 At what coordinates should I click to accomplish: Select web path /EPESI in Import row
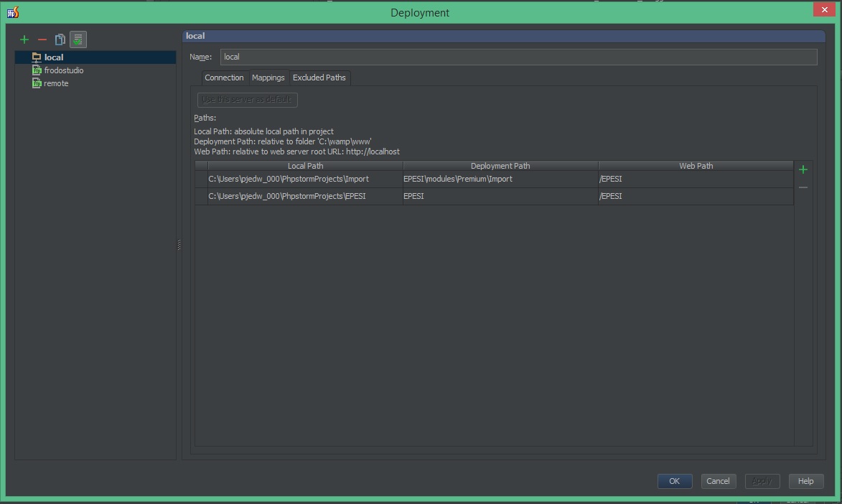[696, 179]
